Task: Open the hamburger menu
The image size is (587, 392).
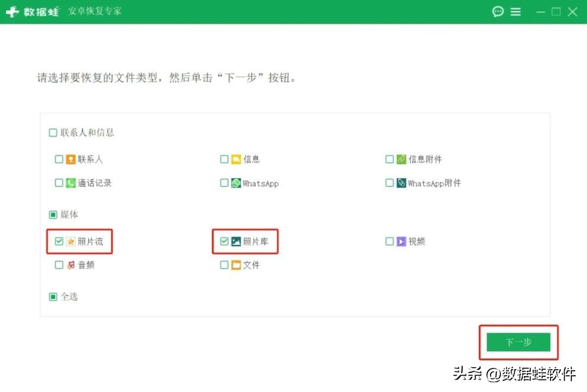Action: pos(515,11)
